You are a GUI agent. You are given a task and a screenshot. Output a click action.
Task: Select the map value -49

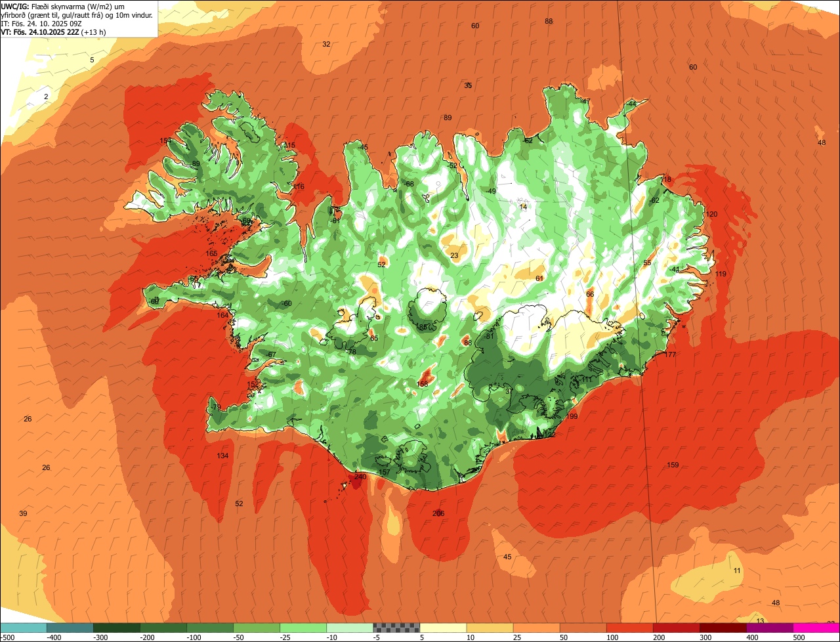(490, 191)
